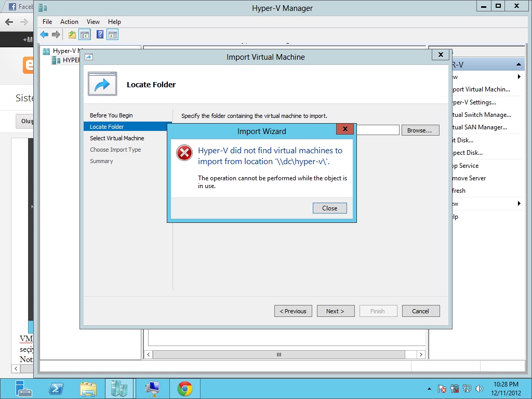Toggle the Show/Hide Action Pane icon
Screen dimensions: 532x399
tap(113, 35)
